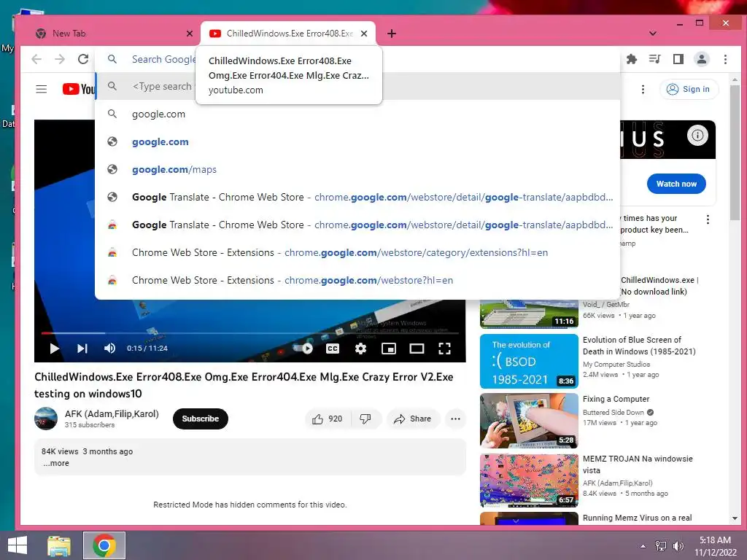Viewport: 747px width, 560px height.
Task: Open options menu for product key video
Action: pos(708,219)
